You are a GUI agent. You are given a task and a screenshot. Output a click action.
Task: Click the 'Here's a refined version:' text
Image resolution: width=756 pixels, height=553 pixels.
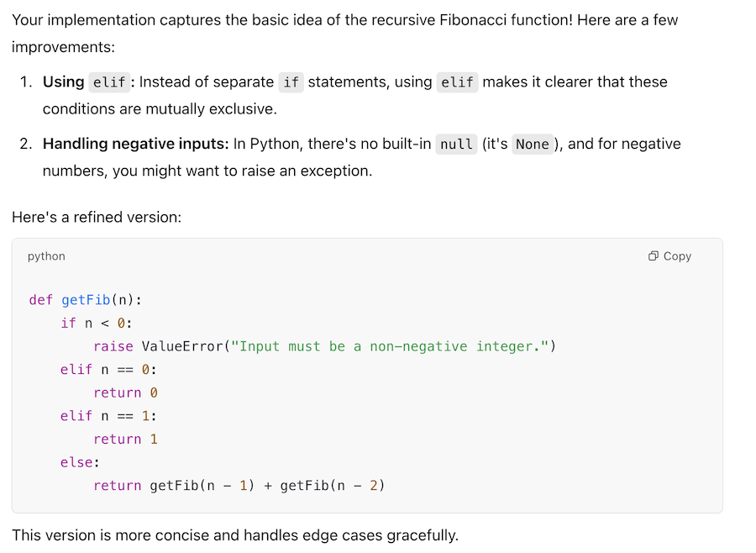click(x=97, y=217)
